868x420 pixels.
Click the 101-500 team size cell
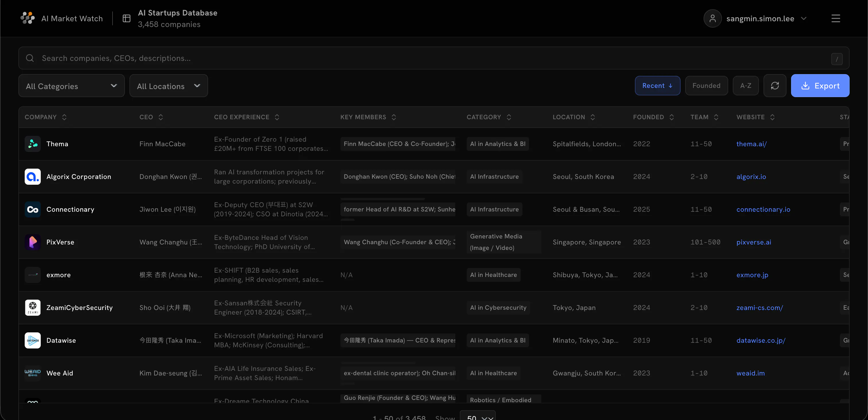(705, 242)
